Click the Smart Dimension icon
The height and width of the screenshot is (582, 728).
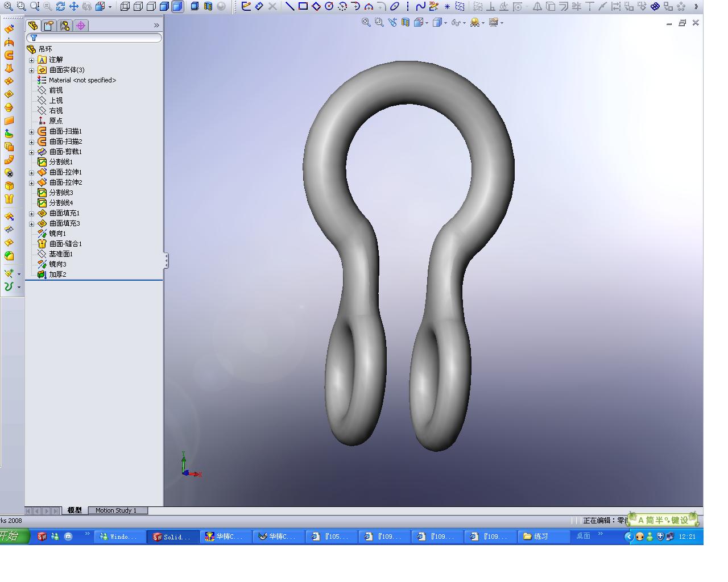point(259,6)
